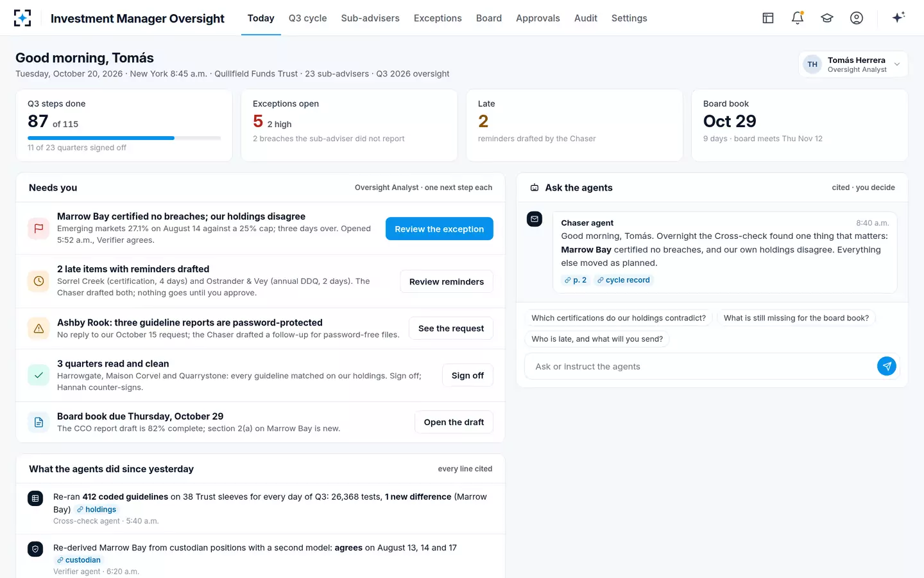Open the Audit tab
The height and width of the screenshot is (578, 924).
coord(586,18)
